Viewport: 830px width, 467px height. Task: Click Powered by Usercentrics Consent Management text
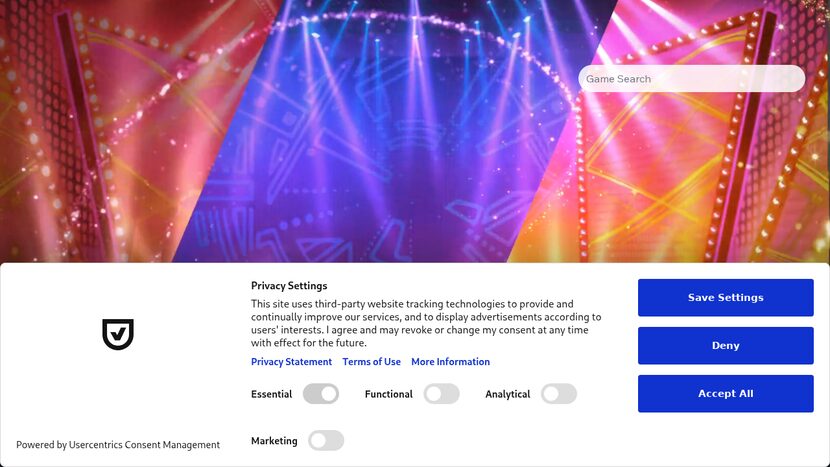click(x=118, y=445)
